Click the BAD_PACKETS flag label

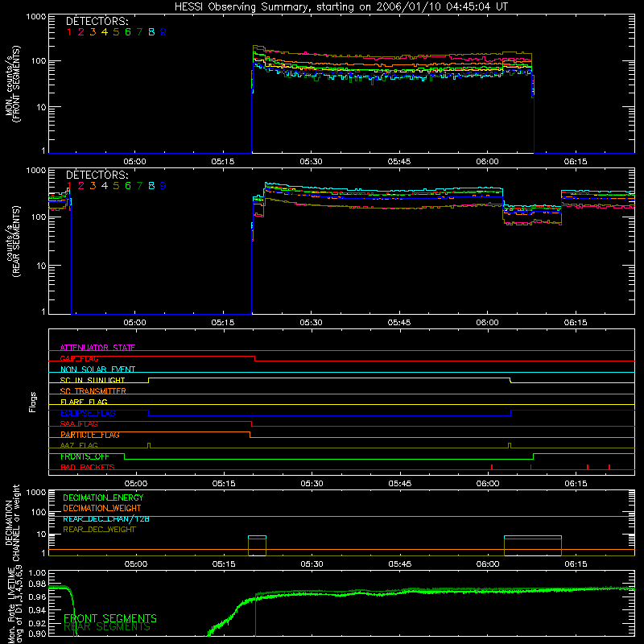(88, 467)
